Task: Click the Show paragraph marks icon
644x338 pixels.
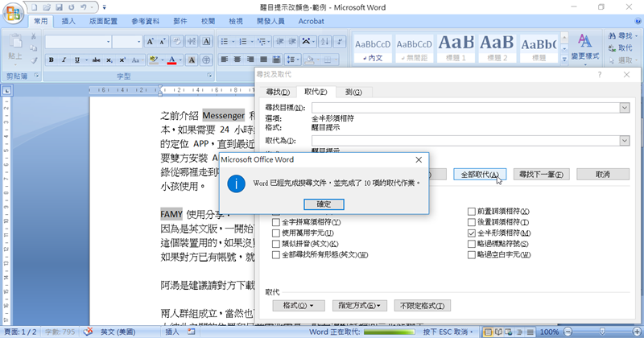Action: click(x=340, y=42)
